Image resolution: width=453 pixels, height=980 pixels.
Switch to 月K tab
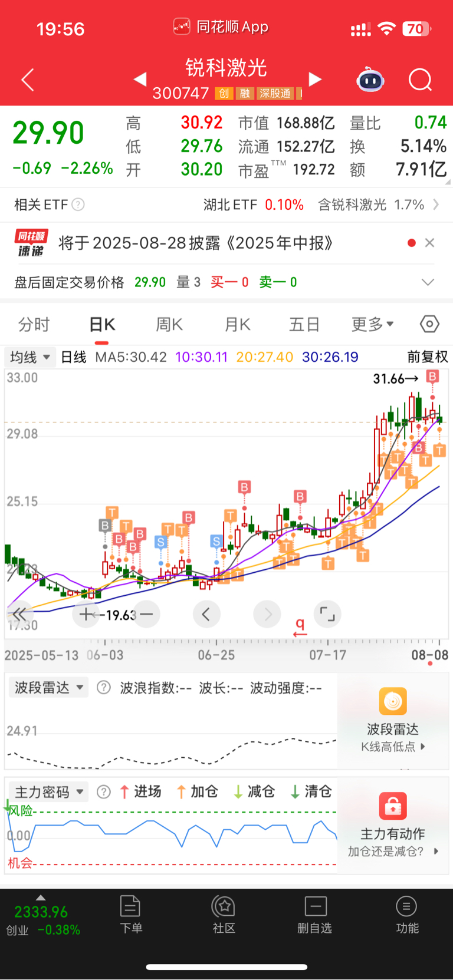point(238,324)
